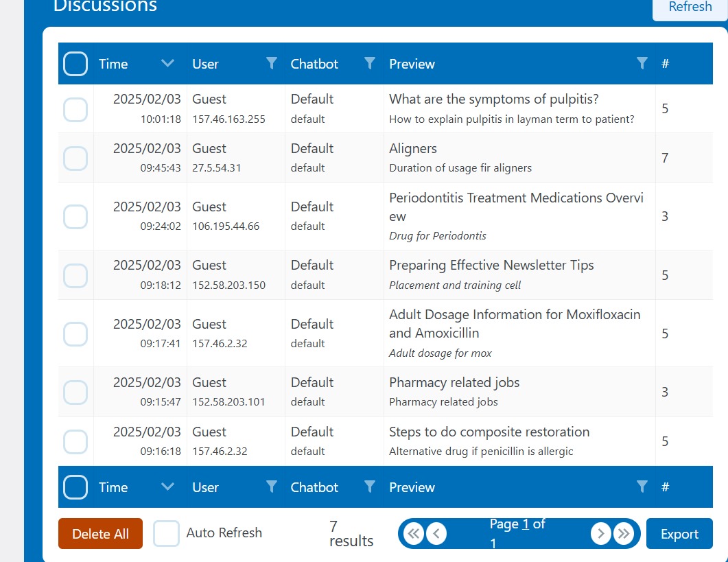Jump to last page of results
Image resolution: width=728 pixels, height=562 pixels.
[x=624, y=534]
